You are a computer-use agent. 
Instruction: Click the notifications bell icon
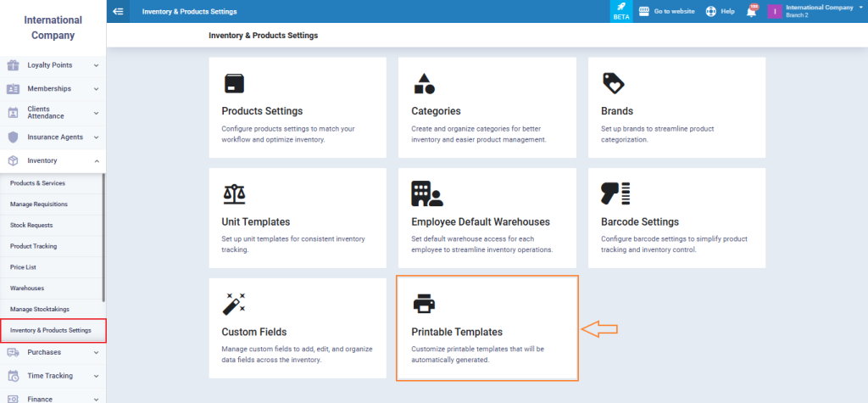pos(751,12)
